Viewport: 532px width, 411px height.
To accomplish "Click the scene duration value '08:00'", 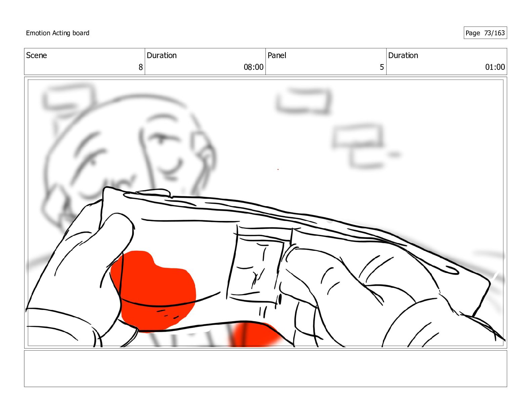I will tap(254, 67).
